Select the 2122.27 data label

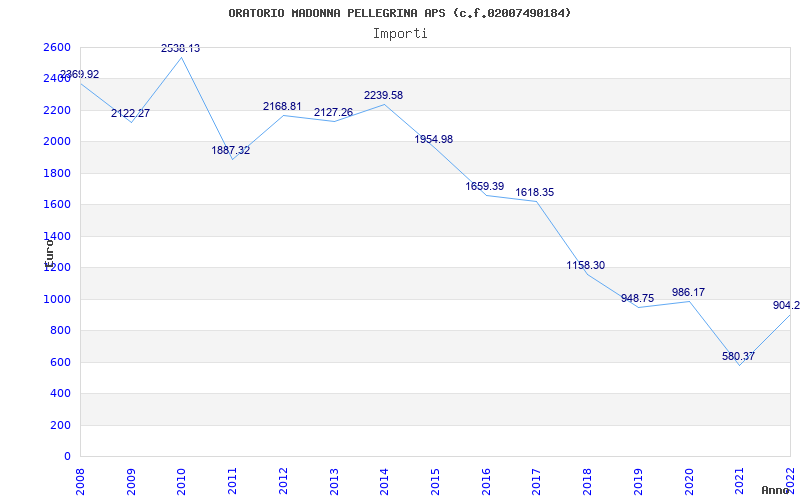[131, 113]
